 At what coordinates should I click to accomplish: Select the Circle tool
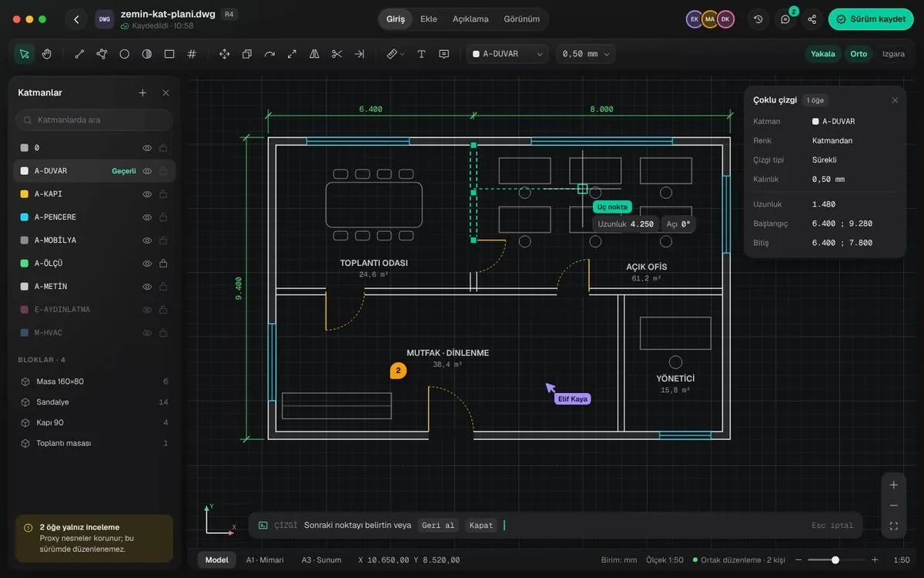click(x=124, y=54)
